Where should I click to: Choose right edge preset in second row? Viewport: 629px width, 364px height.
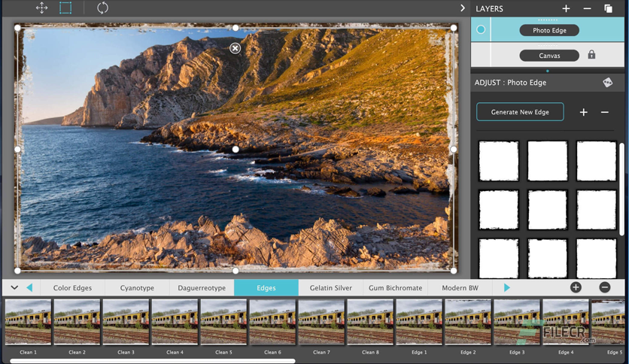point(597,210)
